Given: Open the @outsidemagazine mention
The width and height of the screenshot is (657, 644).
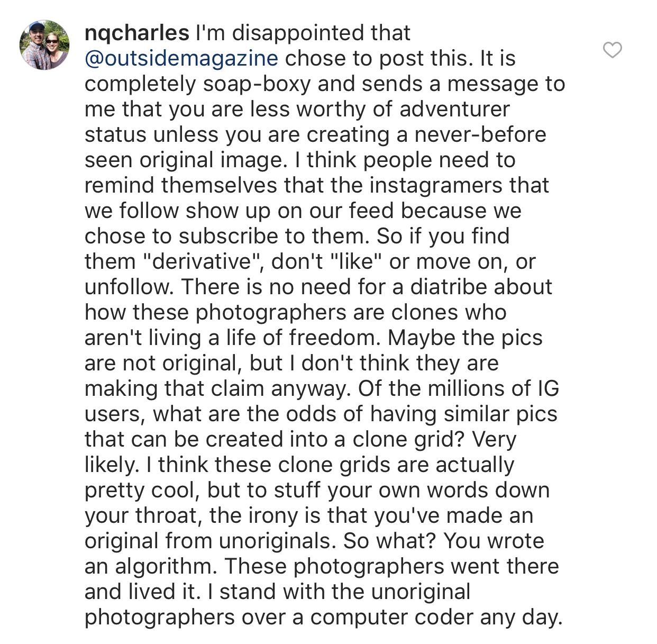Looking at the screenshot, I should point(181,58).
